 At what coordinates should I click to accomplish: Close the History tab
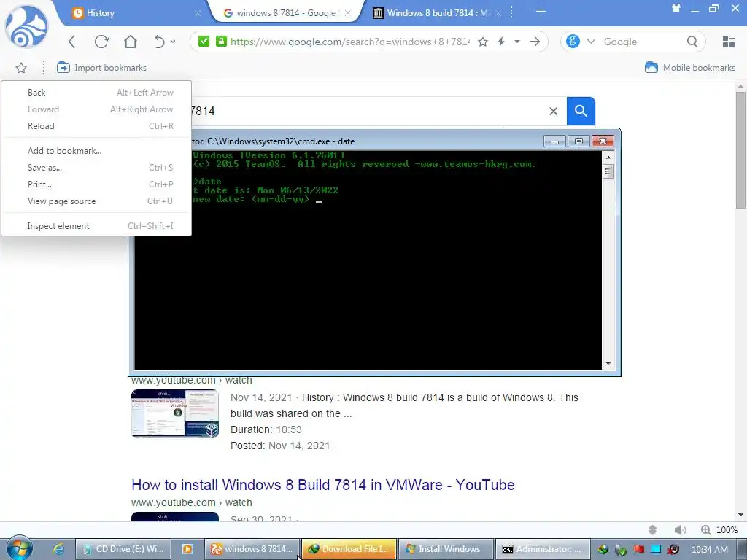tap(198, 13)
